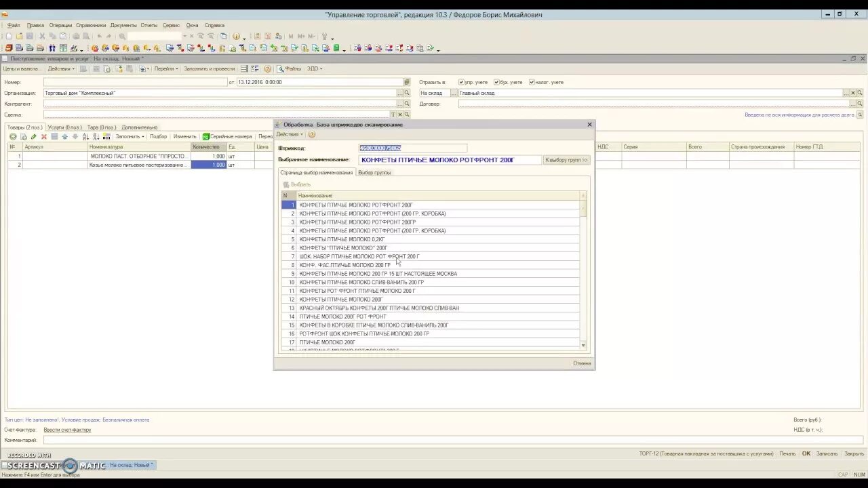Sort descending with Z-A icon
868x488 pixels.
tap(96, 137)
